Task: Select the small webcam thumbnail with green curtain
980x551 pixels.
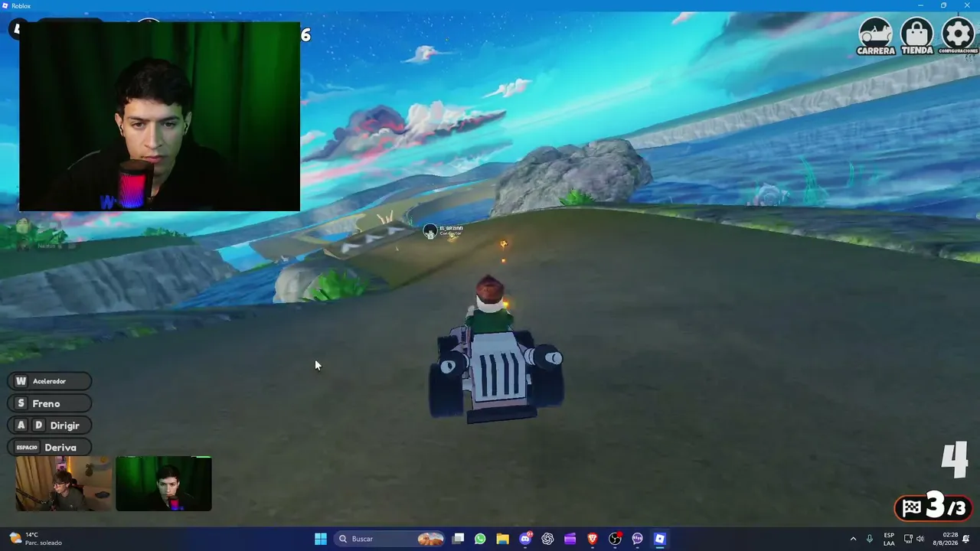Action: tap(164, 484)
